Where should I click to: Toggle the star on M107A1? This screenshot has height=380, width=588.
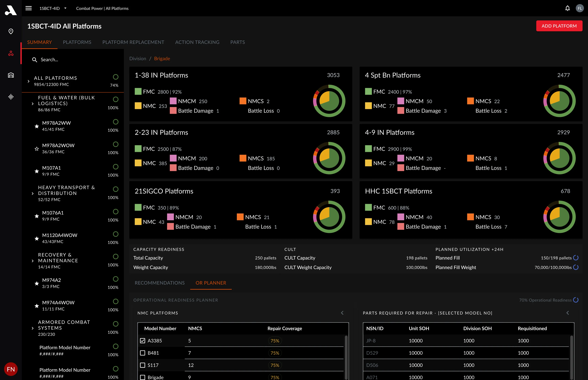37,171
